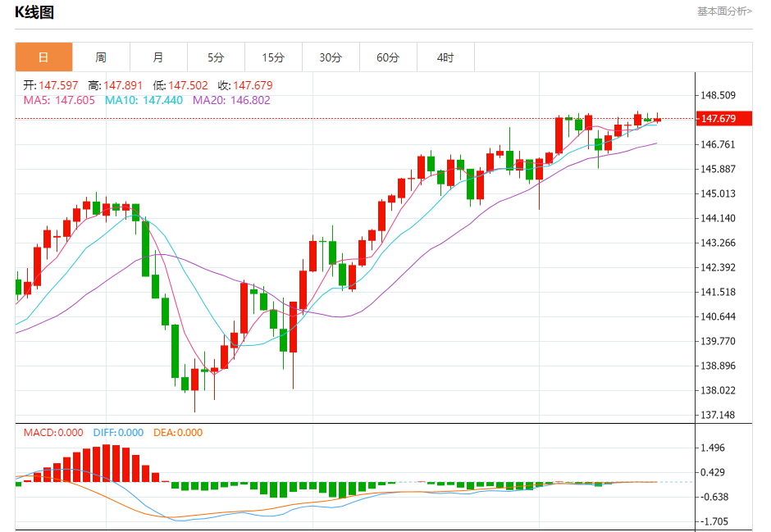Click the 0.429 MACD axis label
This screenshot has width=771, height=532.
point(713,472)
